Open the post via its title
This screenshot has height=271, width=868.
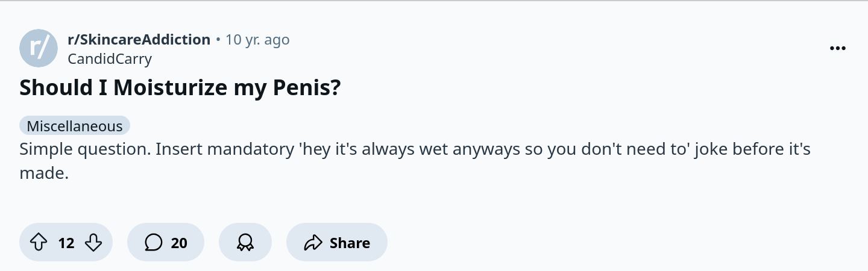180,89
